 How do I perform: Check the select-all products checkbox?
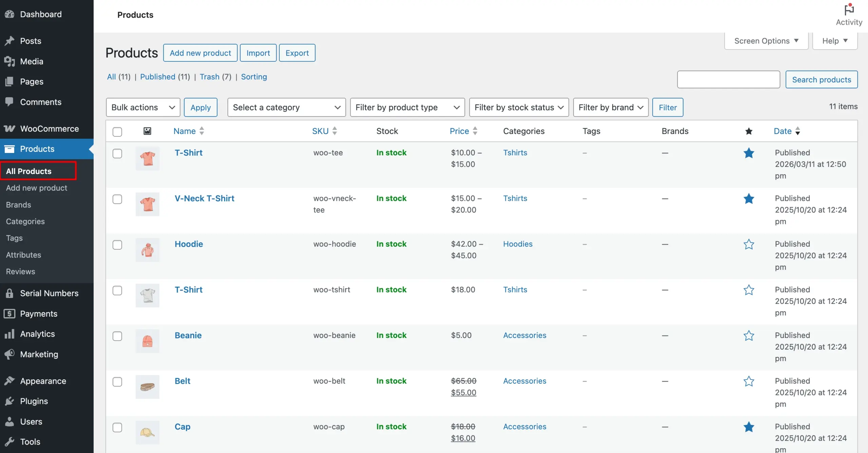[117, 132]
